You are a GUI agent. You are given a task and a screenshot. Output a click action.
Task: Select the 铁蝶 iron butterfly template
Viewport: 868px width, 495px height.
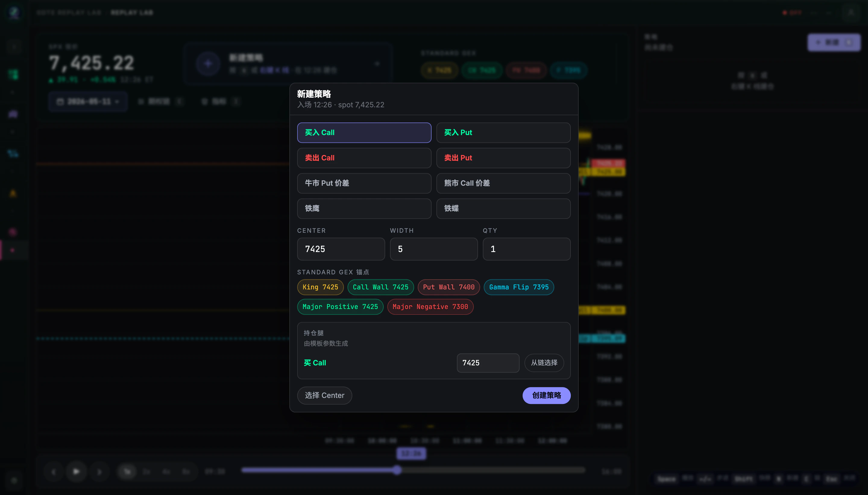click(x=503, y=208)
